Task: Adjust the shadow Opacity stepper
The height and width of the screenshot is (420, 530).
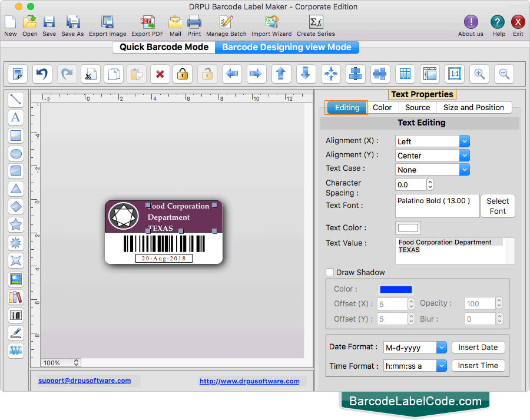Action: (x=499, y=303)
